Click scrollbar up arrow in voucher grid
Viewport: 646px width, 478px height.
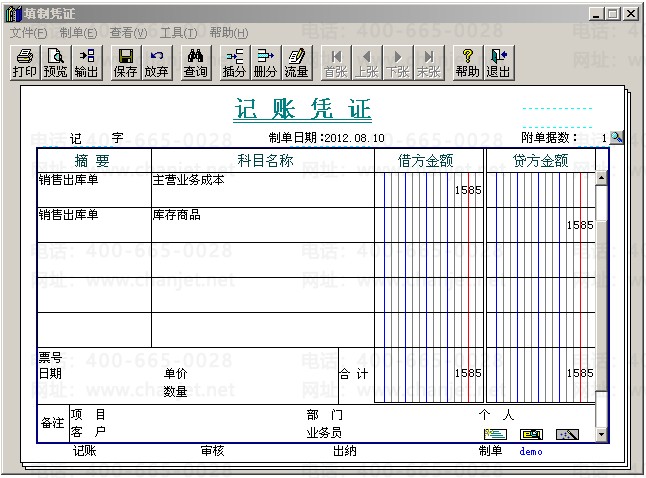(x=601, y=178)
